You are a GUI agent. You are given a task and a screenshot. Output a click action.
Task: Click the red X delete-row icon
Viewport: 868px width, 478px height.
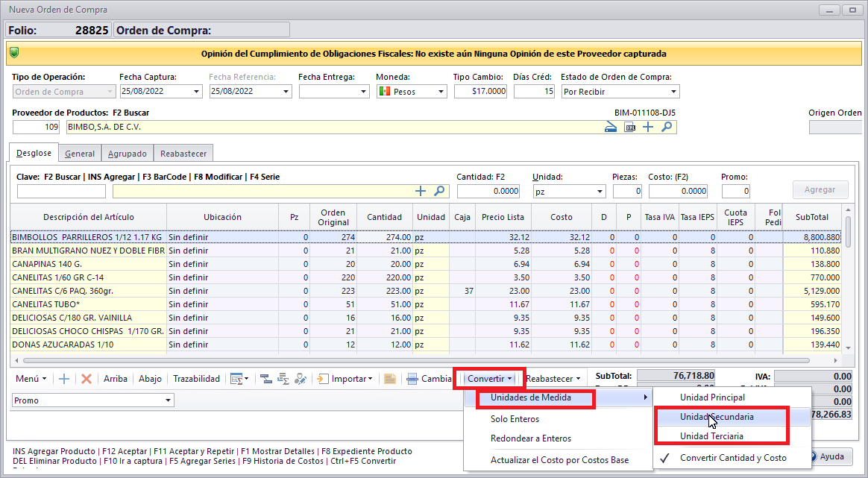pos(87,379)
